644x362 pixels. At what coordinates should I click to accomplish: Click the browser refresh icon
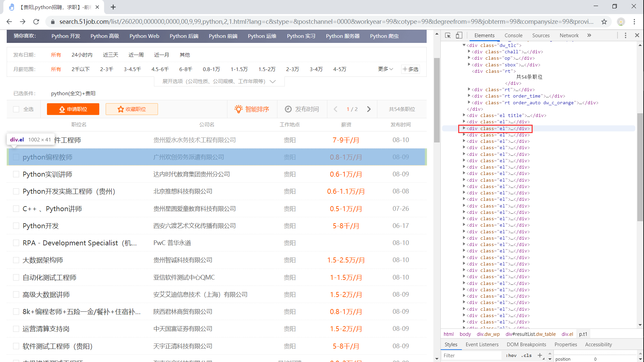click(x=36, y=21)
